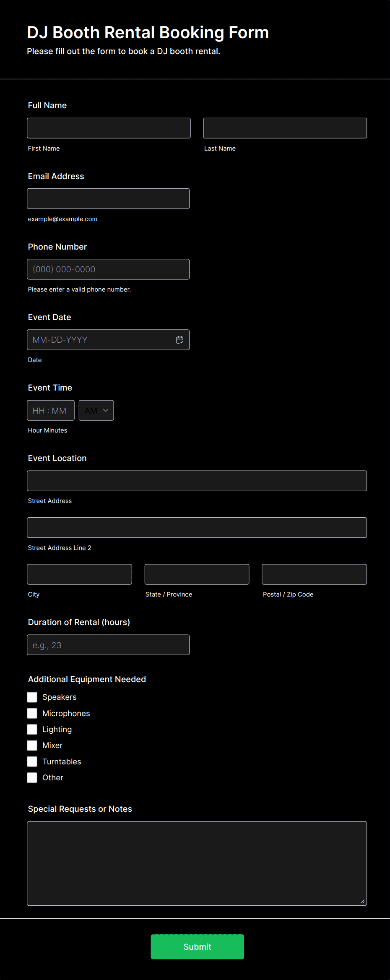Screen dimensions: 390x980
Task: Select the Email Address input
Action: pyautogui.click(x=108, y=198)
